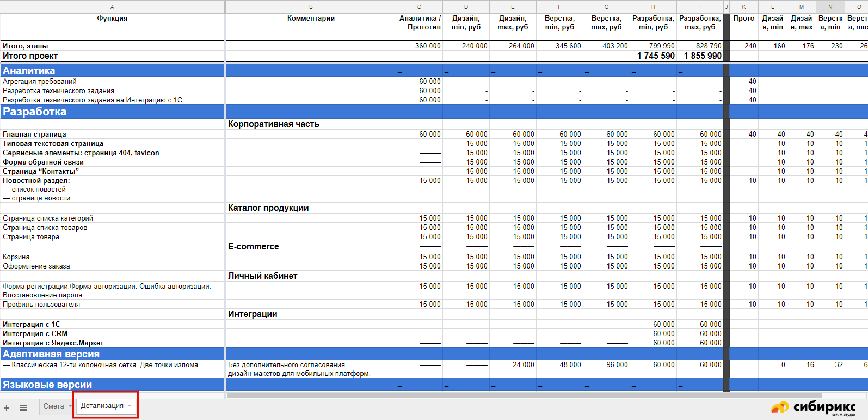Click the Без дополнительного согласования comment cell
The image size is (868, 420).
[x=311, y=369]
